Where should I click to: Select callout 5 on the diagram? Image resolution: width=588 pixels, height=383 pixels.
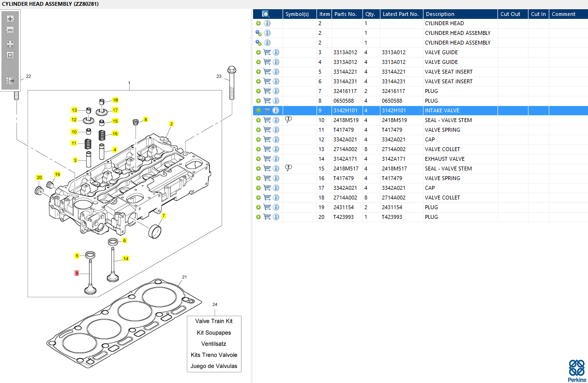pyautogui.click(x=76, y=256)
